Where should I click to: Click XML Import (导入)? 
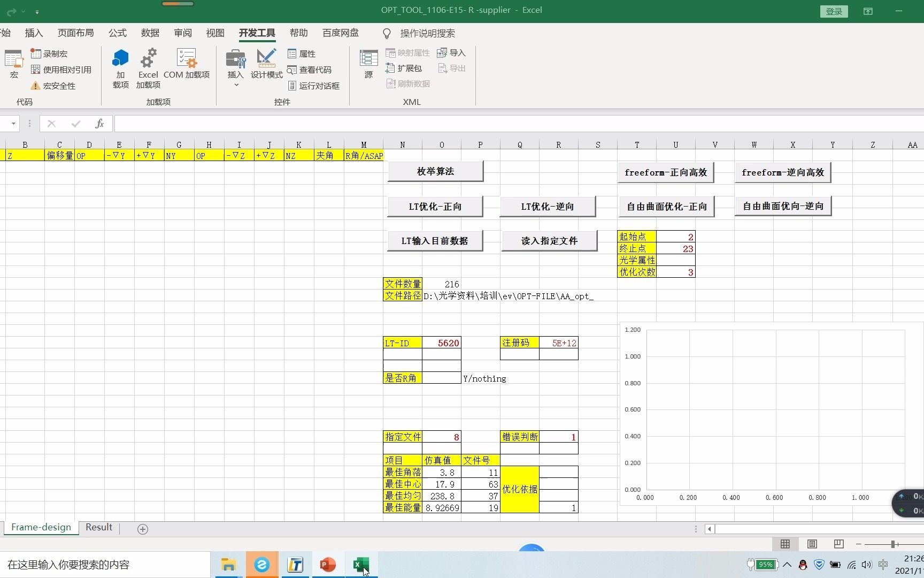point(451,53)
